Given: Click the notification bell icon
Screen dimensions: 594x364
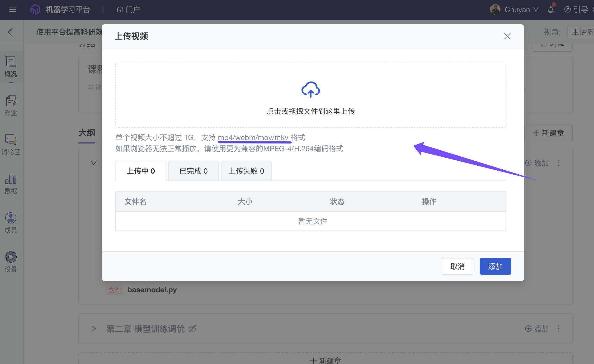Looking at the screenshot, I should (550, 10).
